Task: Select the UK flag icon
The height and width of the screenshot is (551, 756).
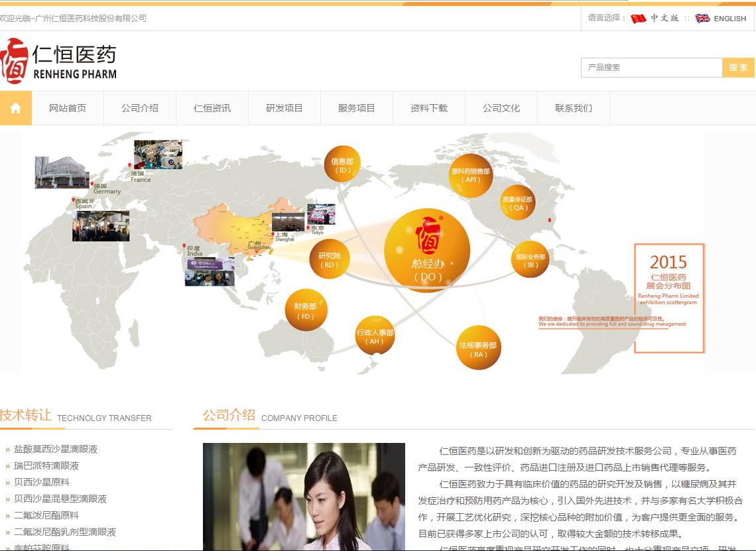Action: coord(702,19)
